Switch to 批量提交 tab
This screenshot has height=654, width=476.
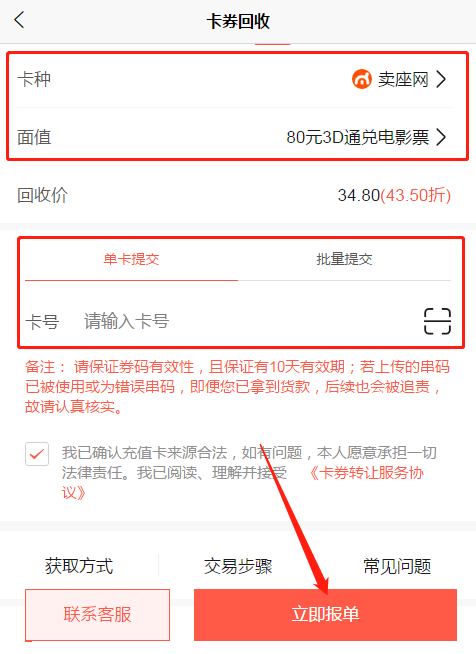[x=345, y=259]
